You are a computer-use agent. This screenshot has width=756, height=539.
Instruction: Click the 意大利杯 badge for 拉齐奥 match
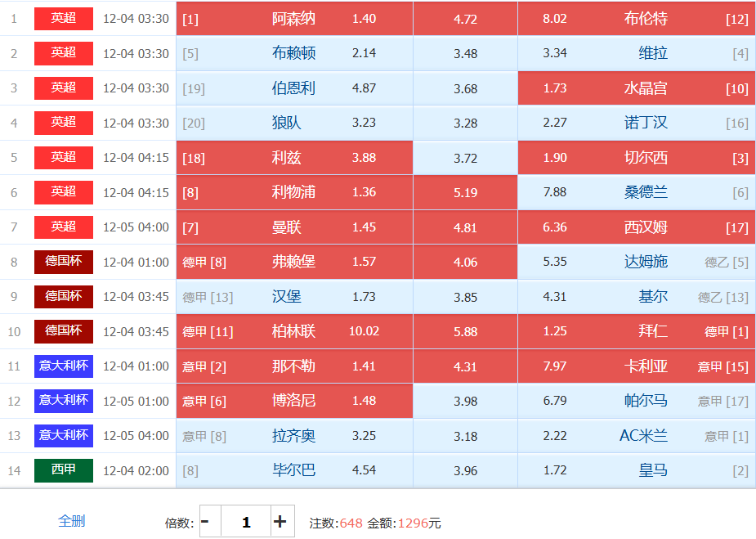[x=63, y=436]
